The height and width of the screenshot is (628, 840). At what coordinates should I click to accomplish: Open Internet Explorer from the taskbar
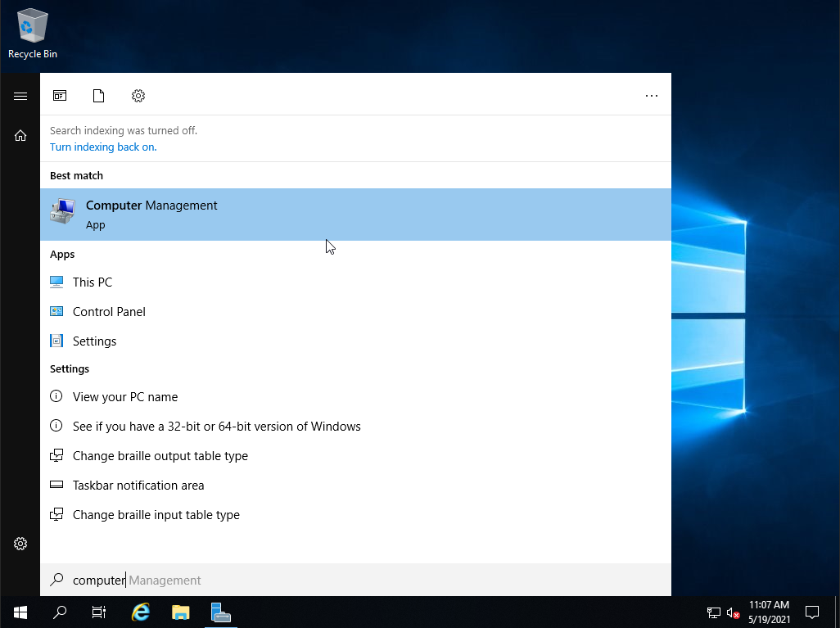click(139, 612)
